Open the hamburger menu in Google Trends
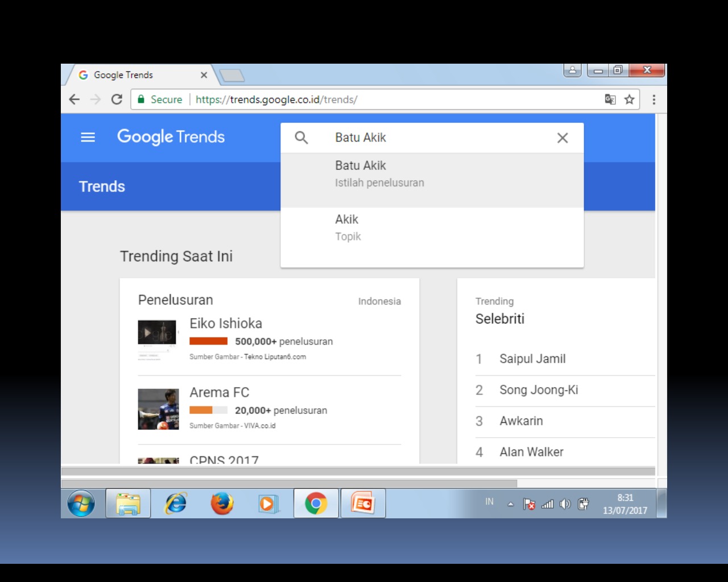The width and height of the screenshot is (728, 582). click(88, 137)
